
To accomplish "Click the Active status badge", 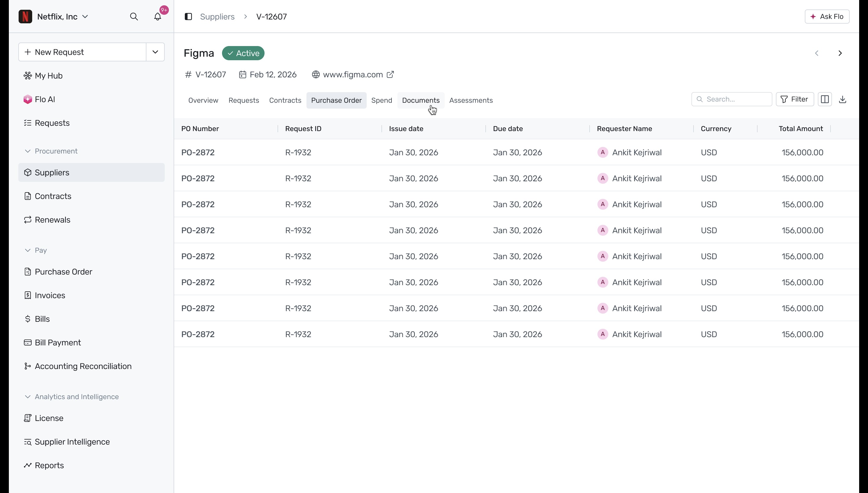I will coord(243,53).
